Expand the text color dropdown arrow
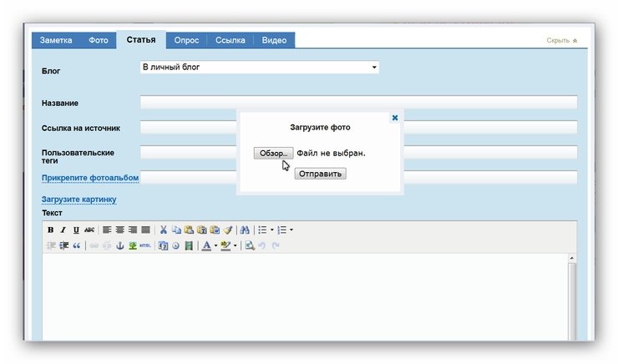 click(215, 245)
